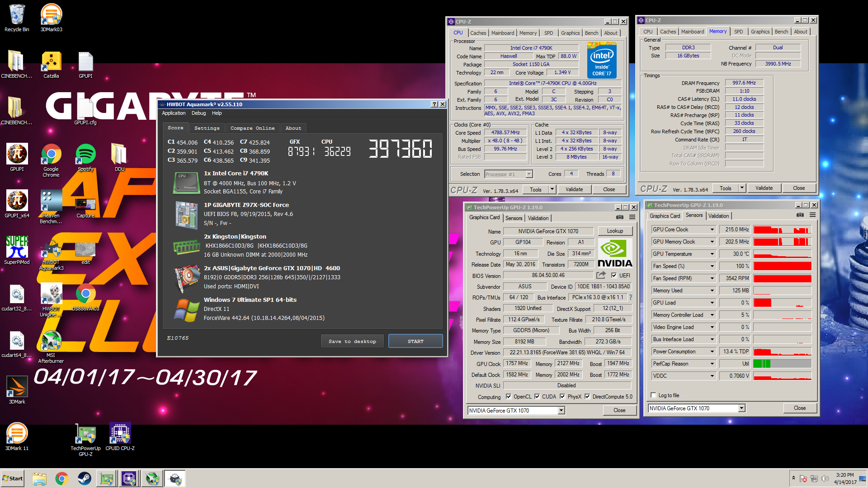Open Chrome from the taskbar
This screenshot has height=488, width=868.
pos(62,479)
